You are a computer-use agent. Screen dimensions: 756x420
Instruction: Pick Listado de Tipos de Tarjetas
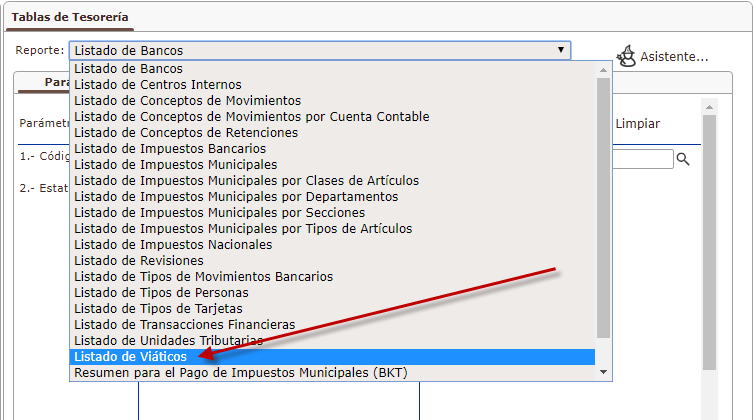click(332, 308)
